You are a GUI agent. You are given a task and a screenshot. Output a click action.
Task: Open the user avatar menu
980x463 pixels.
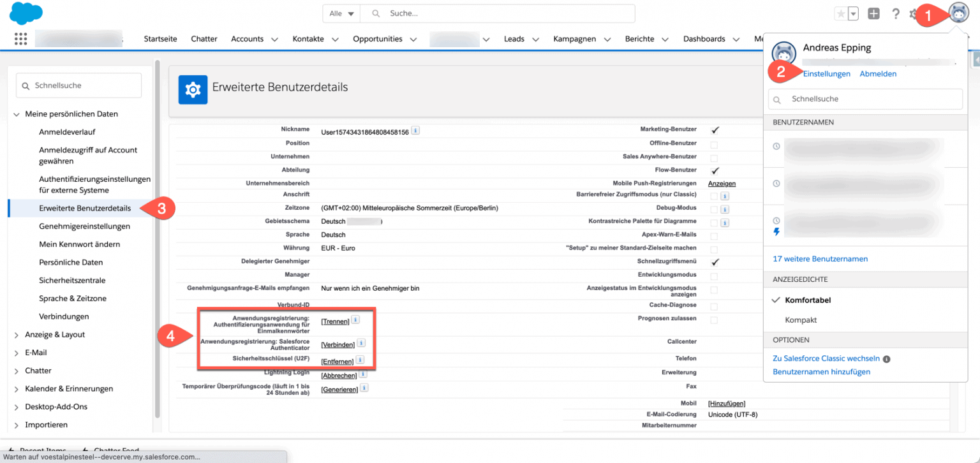pos(958,12)
